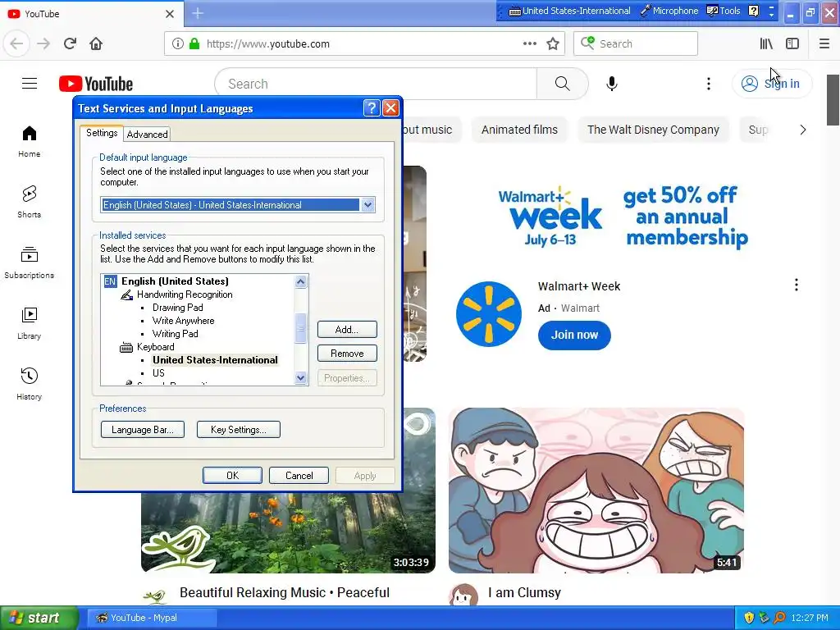Open History in YouTube sidebar
Viewport: 840px width, 630px height.
pos(29,384)
